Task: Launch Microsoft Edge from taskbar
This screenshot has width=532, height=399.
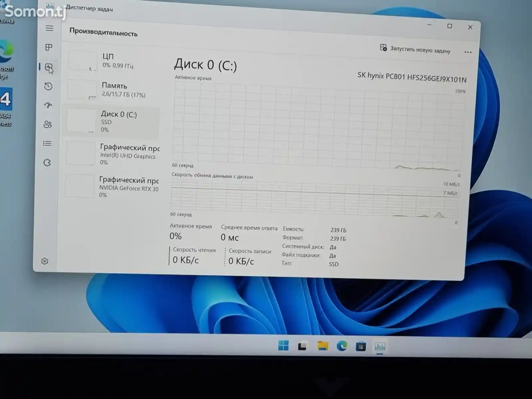Action: pos(342,346)
